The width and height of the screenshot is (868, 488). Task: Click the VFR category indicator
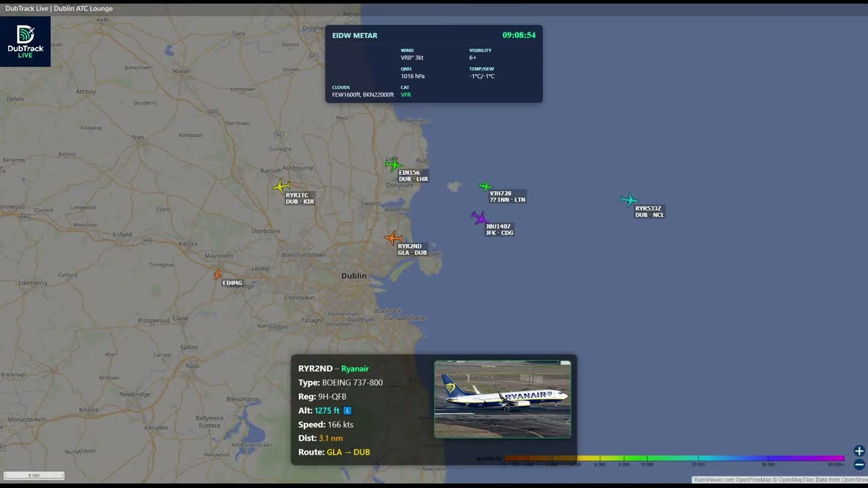tap(406, 95)
